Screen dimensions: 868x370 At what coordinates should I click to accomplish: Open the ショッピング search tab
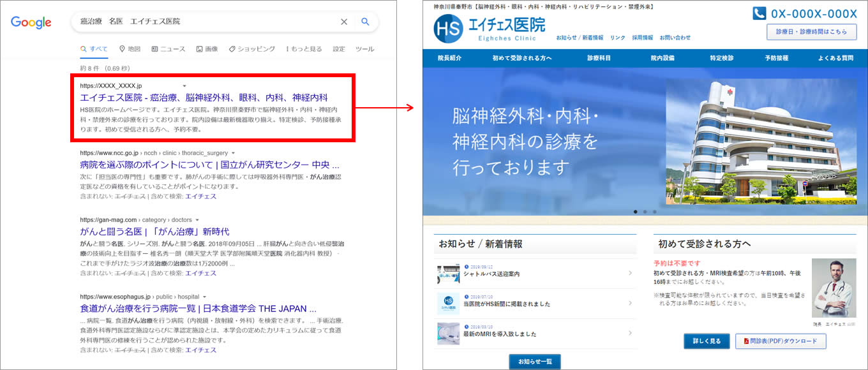[251, 49]
